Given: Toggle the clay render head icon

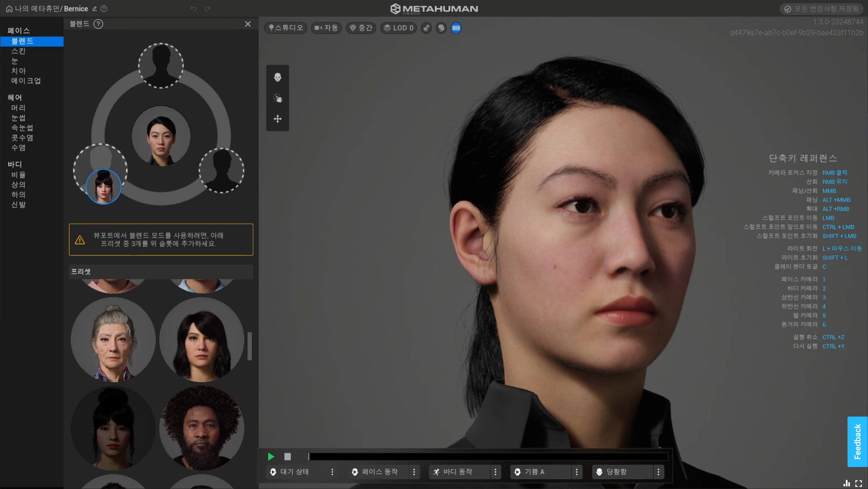Looking at the screenshot, I should click(441, 28).
